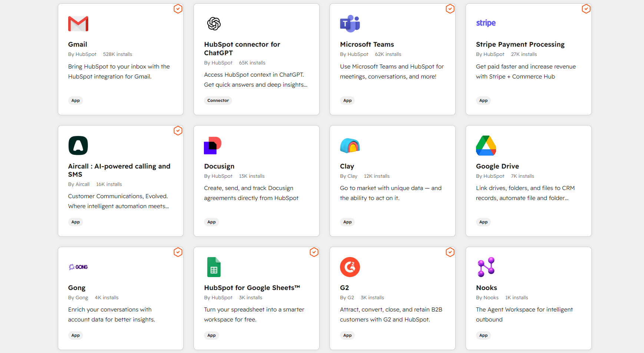Open the Docusign title

[219, 166]
